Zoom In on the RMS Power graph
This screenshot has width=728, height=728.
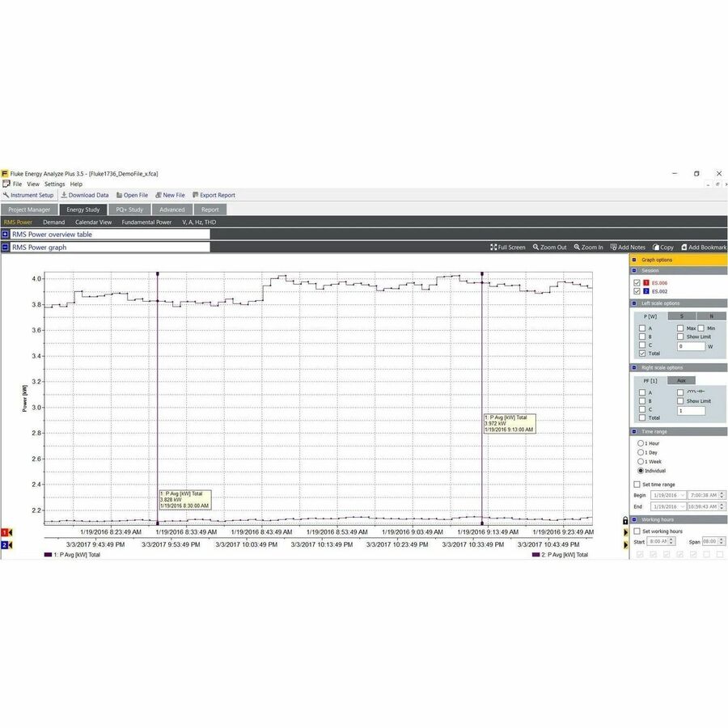pyautogui.click(x=589, y=247)
